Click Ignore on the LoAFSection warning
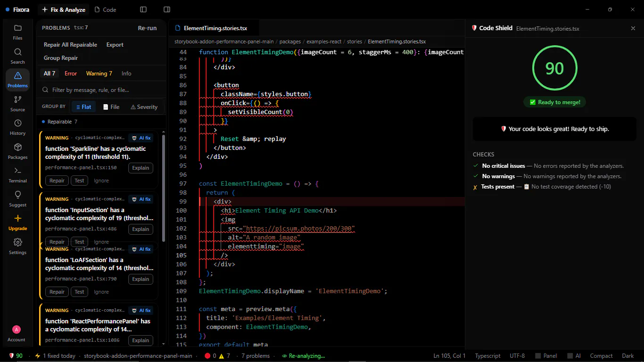Screen dimensions: 644x362 (x=101, y=292)
